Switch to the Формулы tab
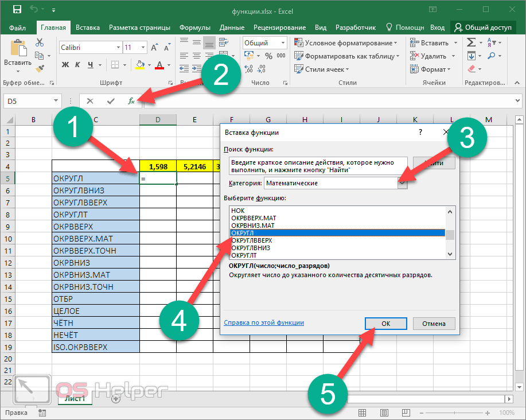This screenshot has height=420, width=526. pyautogui.click(x=195, y=28)
